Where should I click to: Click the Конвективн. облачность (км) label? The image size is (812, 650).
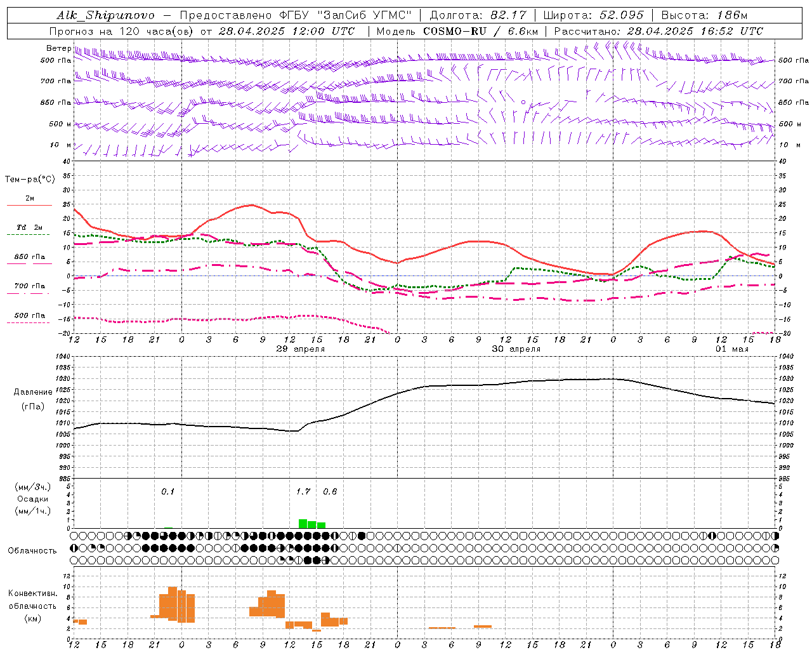coord(33,606)
